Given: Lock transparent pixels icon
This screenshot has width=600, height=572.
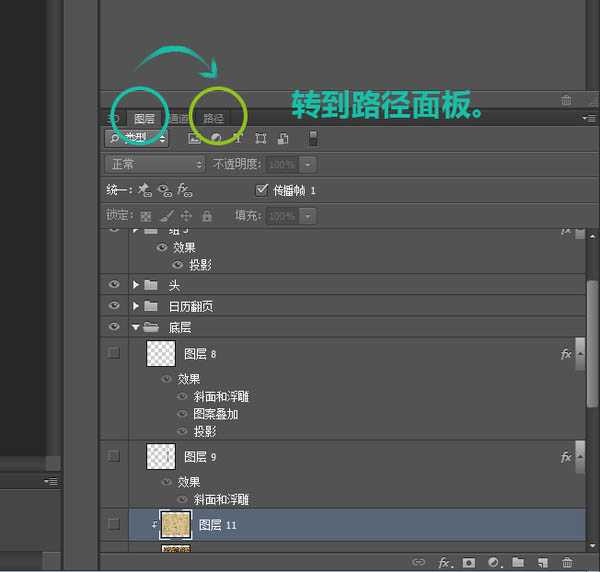Looking at the screenshot, I should tap(146, 216).
